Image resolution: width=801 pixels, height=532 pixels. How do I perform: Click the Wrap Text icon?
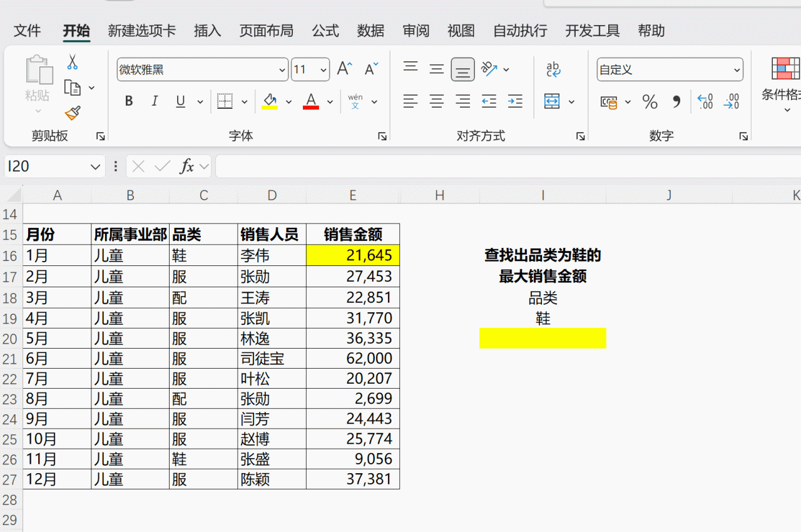[553, 69]
